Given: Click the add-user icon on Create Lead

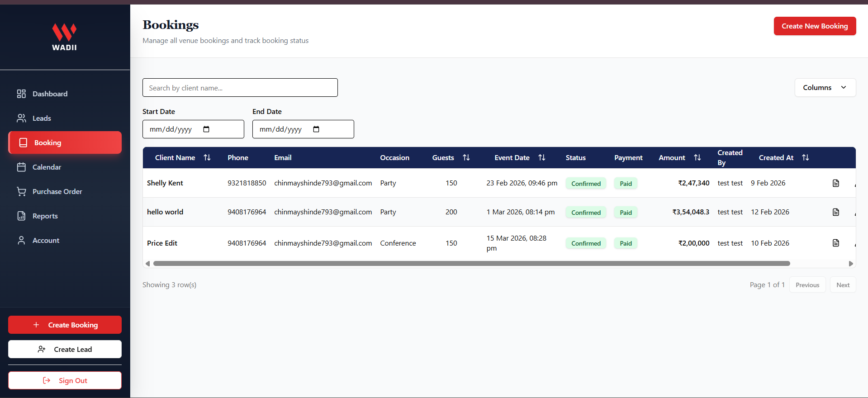Looking at the screenshot, I should [42, 349].
